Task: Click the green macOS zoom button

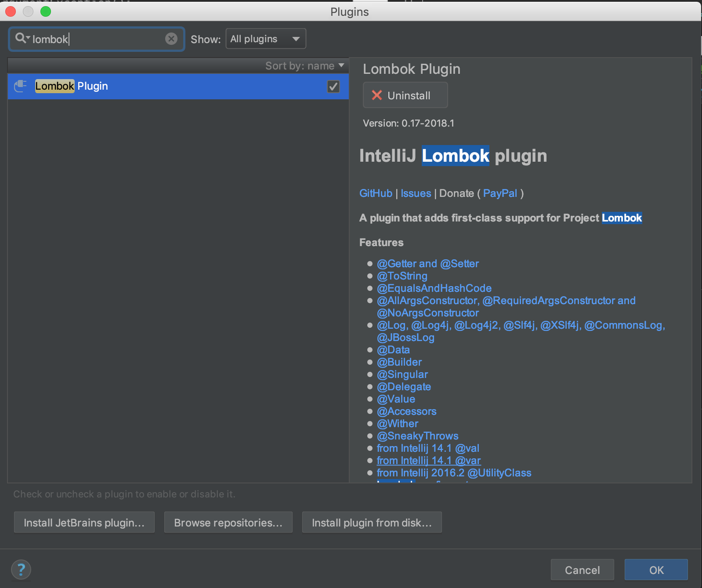Action: 46,11
